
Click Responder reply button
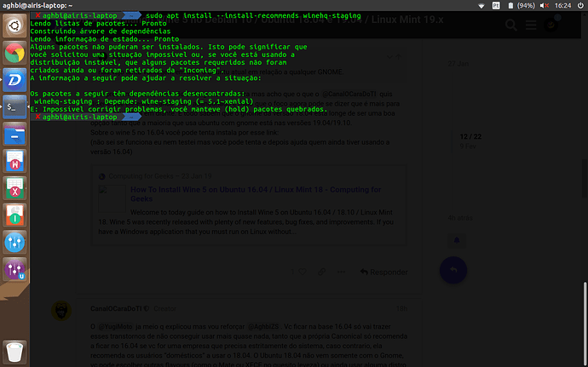coord(384,272)
